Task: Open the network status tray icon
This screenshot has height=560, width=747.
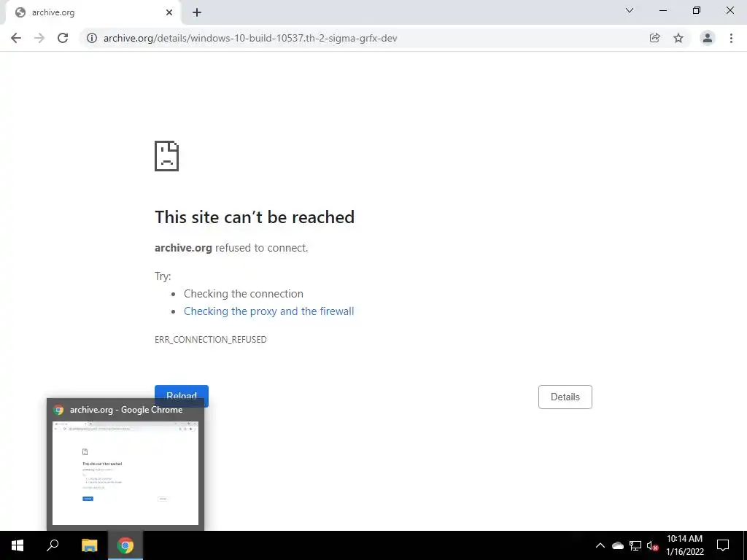Action: coord(635,545)
